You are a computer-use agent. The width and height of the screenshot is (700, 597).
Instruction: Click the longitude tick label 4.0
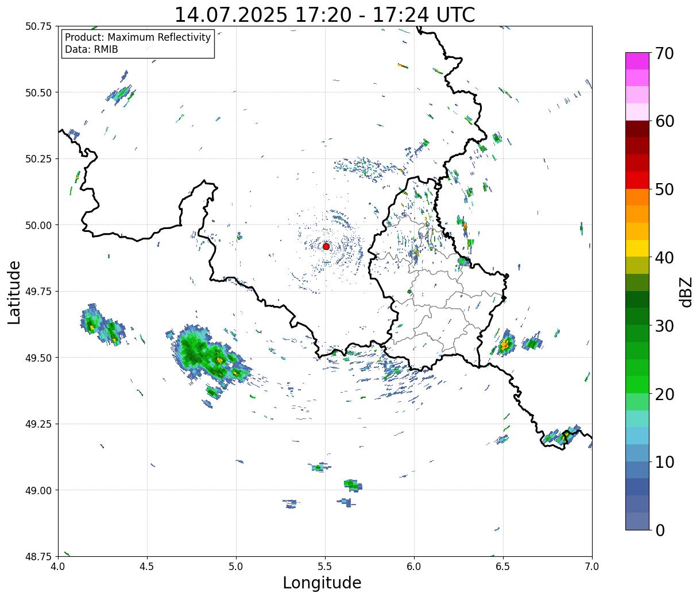[58, 566]
